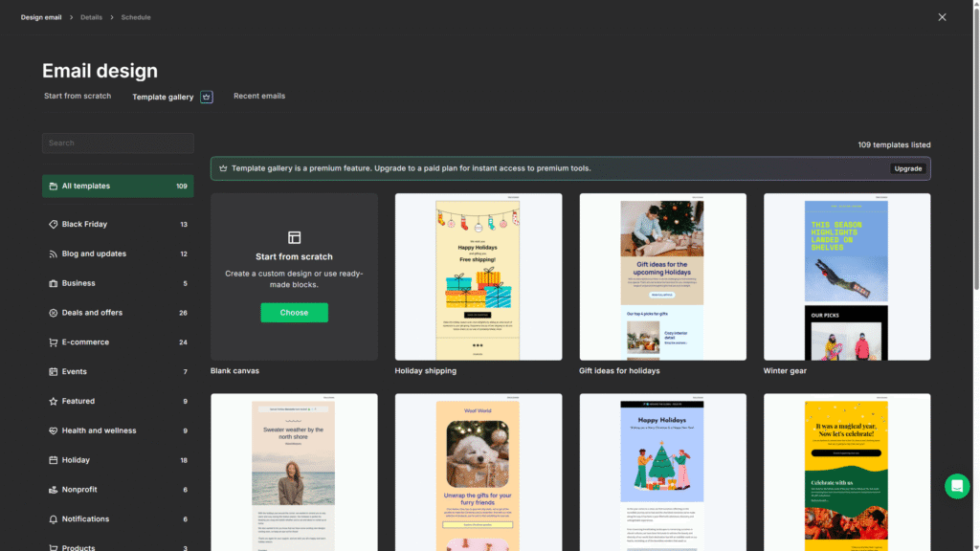Select the Winter gear template thumbnail
Viewport: 980px width, 551px height.
847,276
